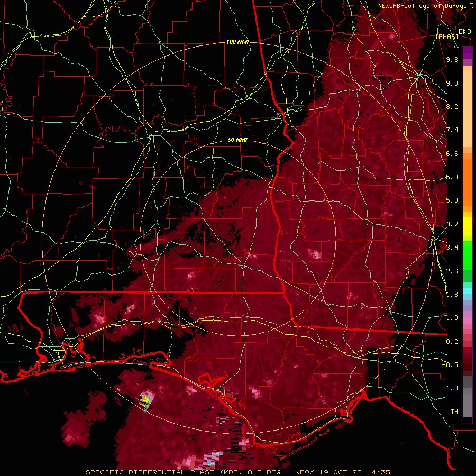Click the TH threshold label on scale
Screen dimensions: 476x476
point(454,412)
